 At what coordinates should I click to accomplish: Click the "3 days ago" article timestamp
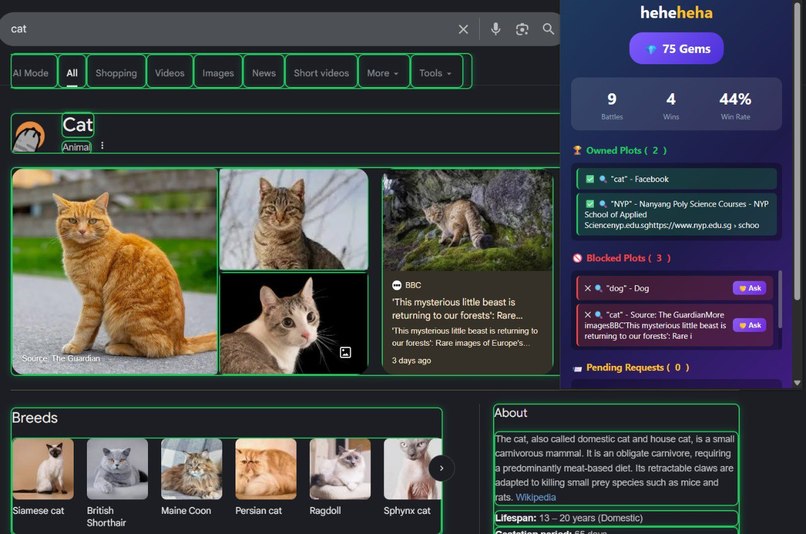click(x=411, y=360)
